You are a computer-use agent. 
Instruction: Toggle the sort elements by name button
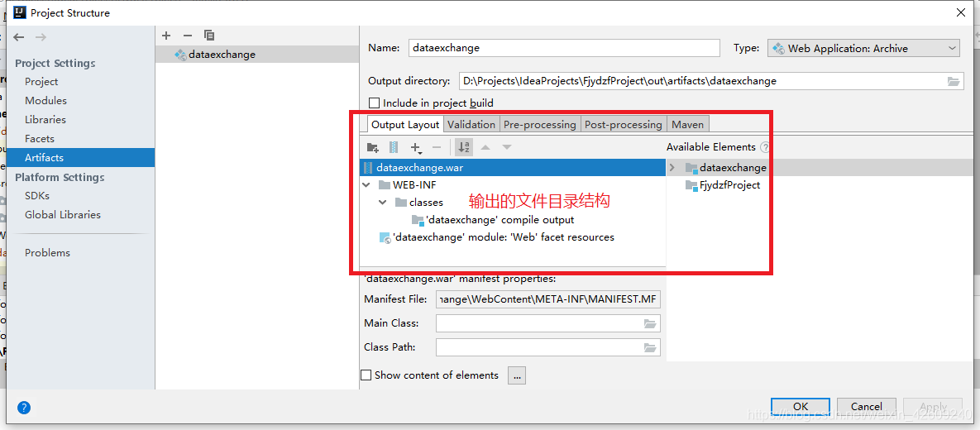(464, 147)
